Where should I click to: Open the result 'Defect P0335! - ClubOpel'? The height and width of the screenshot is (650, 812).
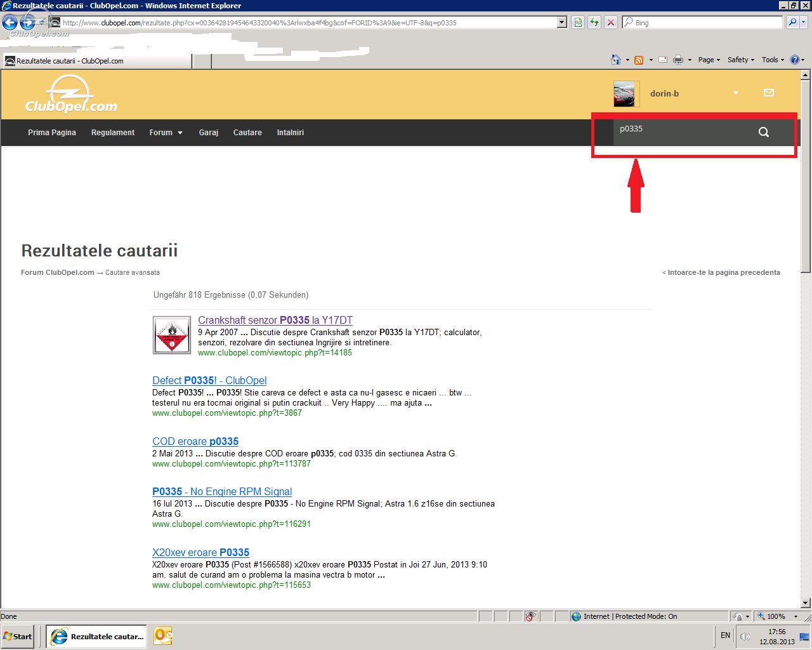[x=209, y=381]
